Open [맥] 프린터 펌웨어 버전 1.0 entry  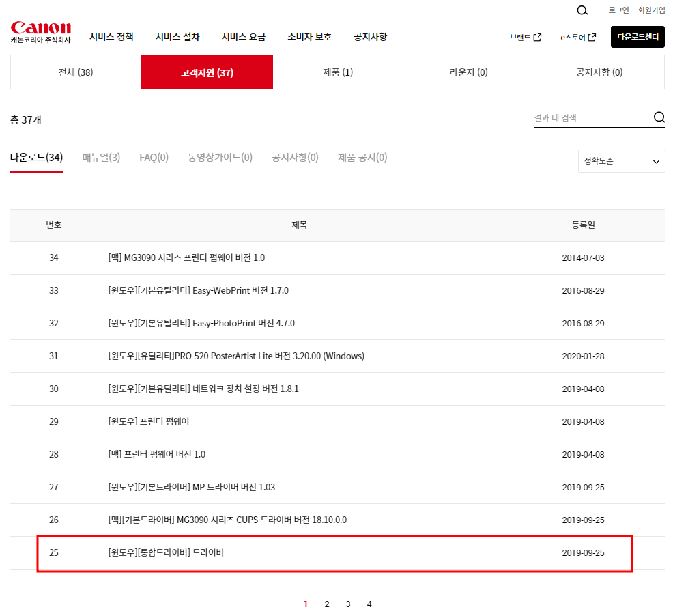[157, 454]
